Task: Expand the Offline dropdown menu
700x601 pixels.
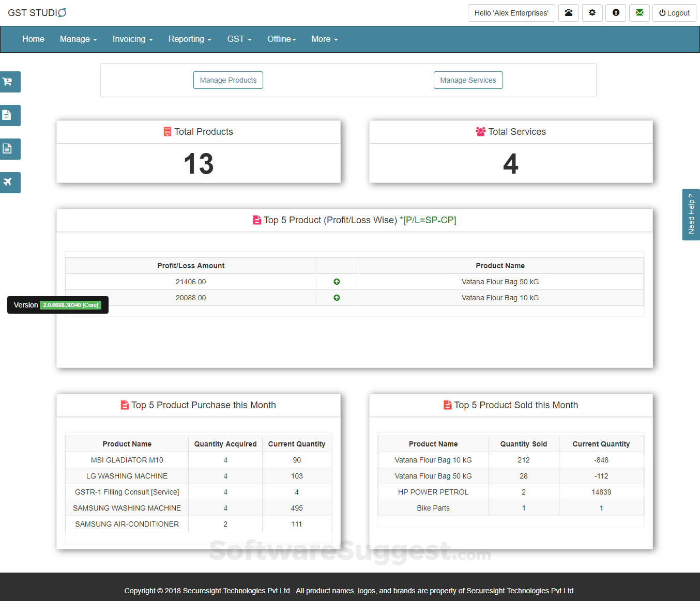Action: pyautogui.click(x=281, y=39)
